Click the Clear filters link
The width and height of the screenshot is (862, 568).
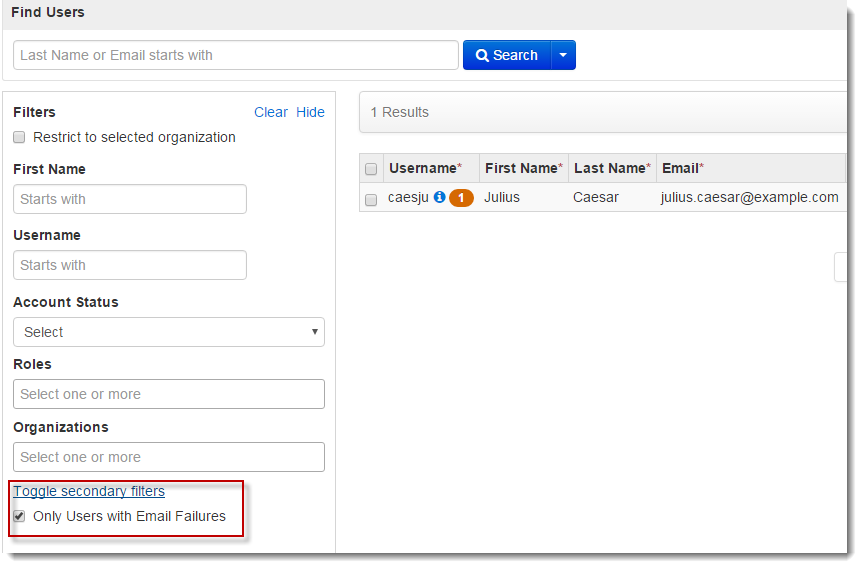(x=270, y=112)
